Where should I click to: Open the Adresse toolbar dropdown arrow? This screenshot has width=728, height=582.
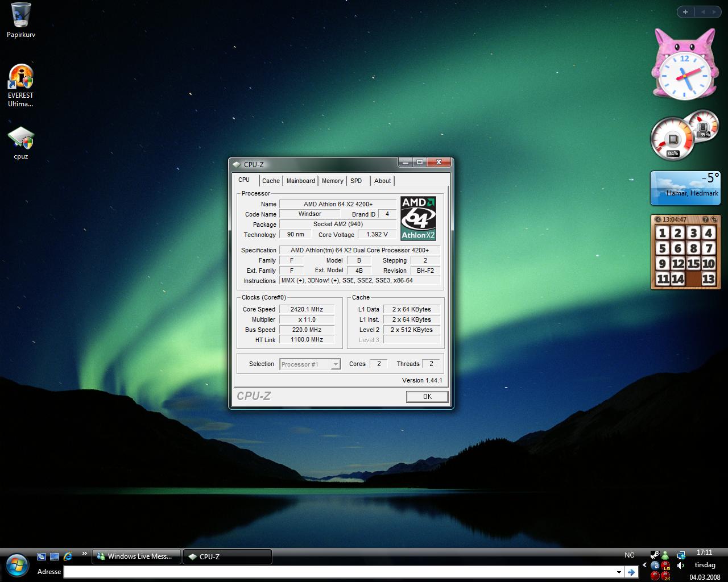click(619, 572)
